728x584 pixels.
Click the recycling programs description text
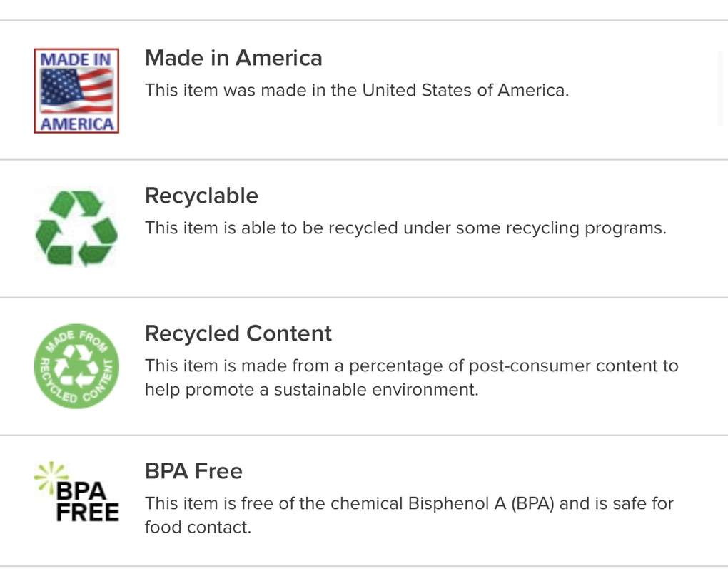pyautogui.click(x=405, y=228)
